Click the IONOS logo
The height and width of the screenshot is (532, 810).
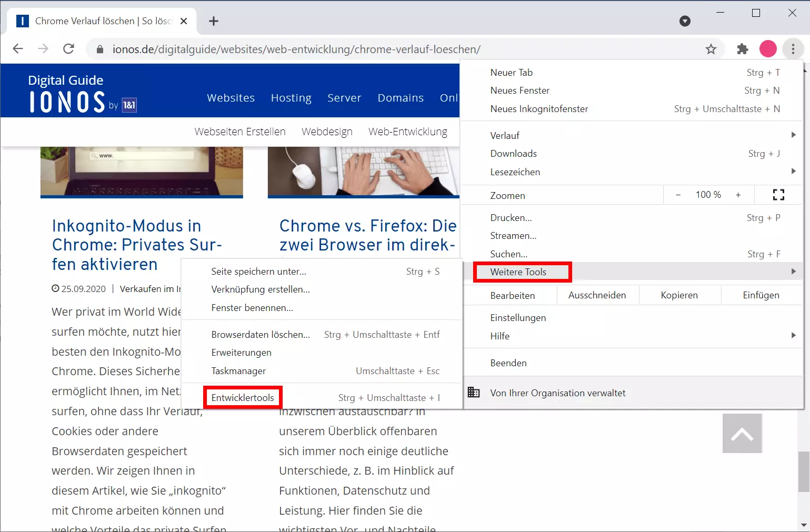[82, 95]
